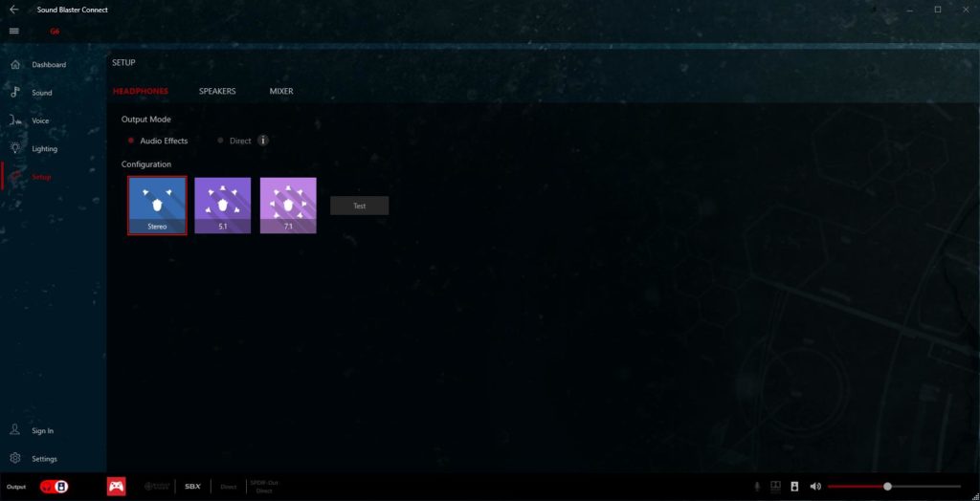
Task: Toggle the headphone/speaker Output switch
Action: 54,486
